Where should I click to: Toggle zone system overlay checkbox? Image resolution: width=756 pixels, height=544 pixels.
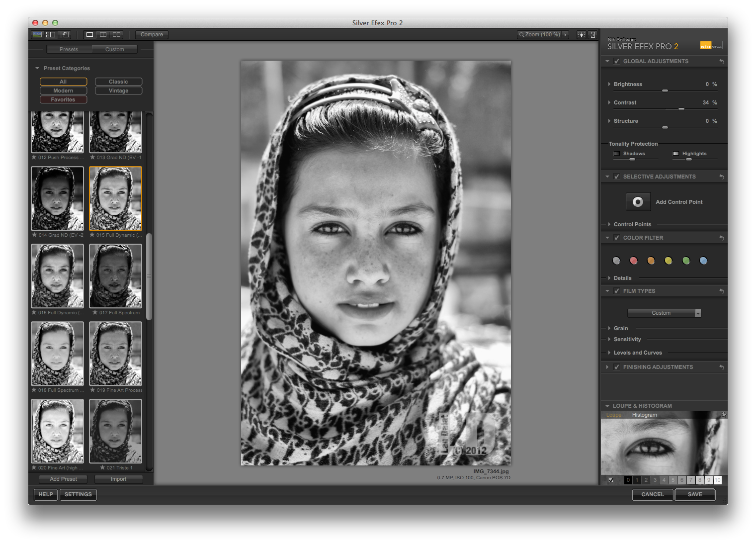click(611, 480)
